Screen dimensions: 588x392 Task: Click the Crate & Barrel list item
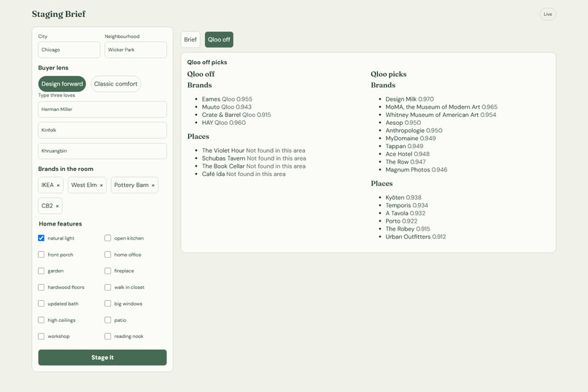tap(236, 115)
